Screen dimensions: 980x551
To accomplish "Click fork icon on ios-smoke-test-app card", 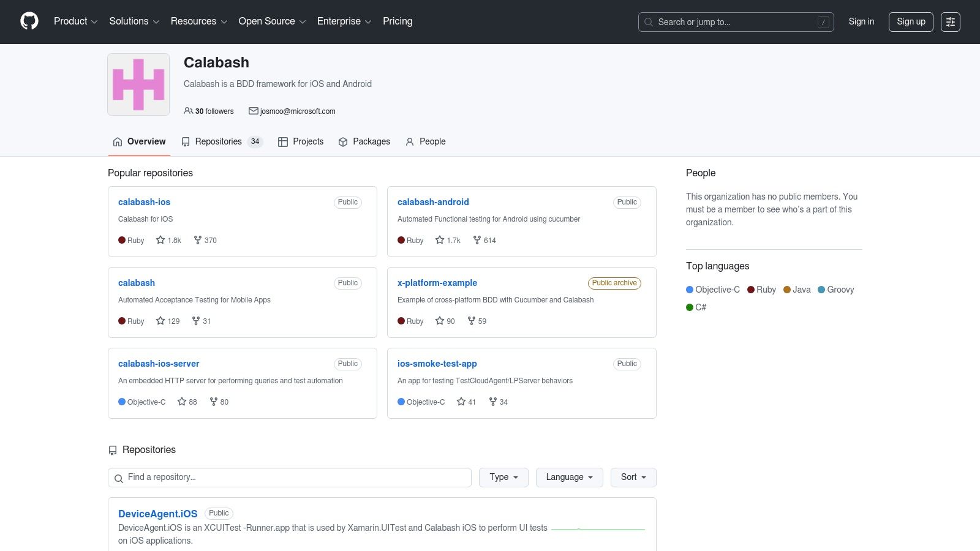I will pos(493,402).
